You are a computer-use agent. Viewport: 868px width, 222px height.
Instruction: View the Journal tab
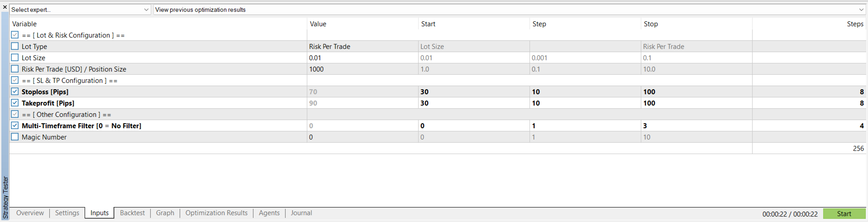pyautogui.click(x=301, y=213)
